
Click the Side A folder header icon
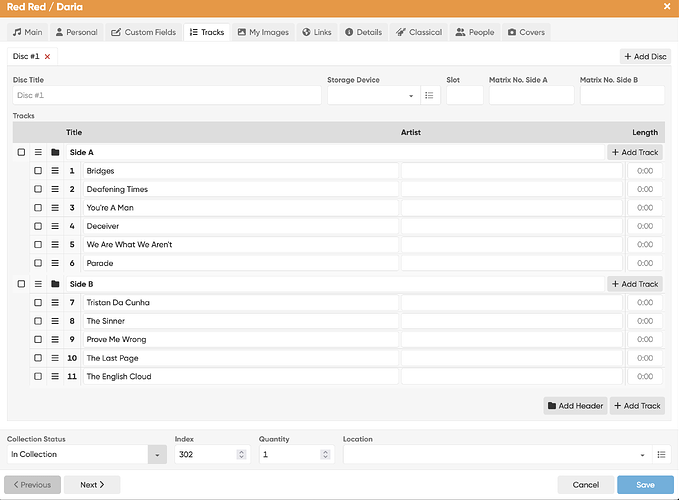pos(55,152)
